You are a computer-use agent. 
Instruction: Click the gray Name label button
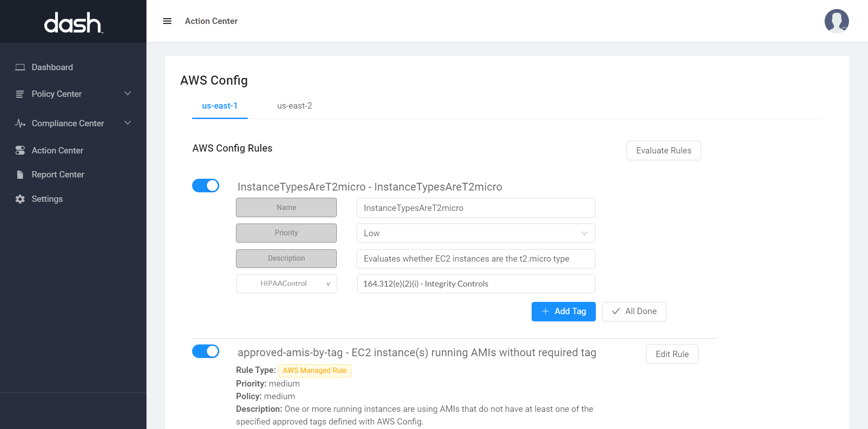[286, 207]
